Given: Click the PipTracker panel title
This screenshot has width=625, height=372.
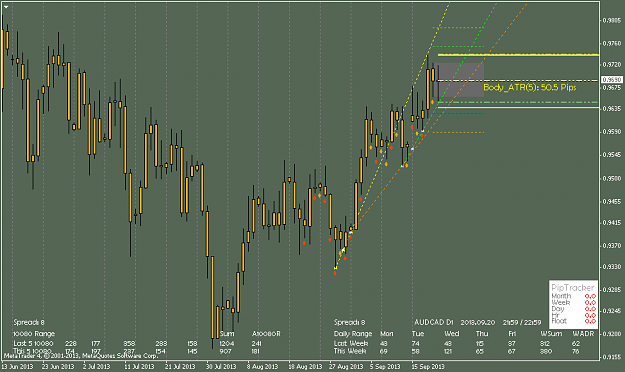Looking at the screenshot, I should pos(573,287).
